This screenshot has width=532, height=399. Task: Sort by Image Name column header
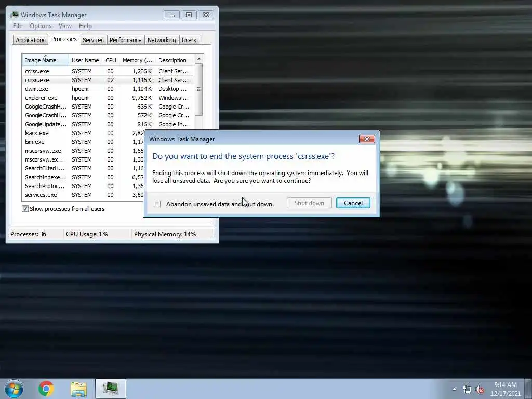click(46, 60)
